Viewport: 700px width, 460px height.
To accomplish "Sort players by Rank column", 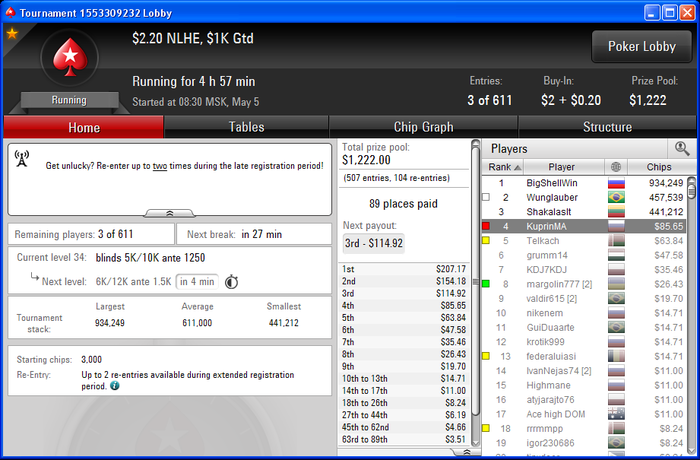I will point(503,167).
